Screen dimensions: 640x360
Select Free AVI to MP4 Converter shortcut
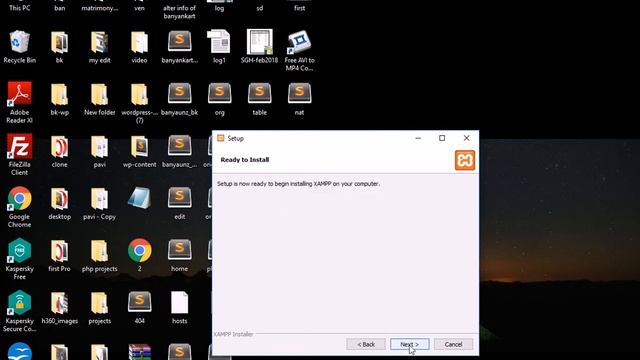(x=300, y=42)
